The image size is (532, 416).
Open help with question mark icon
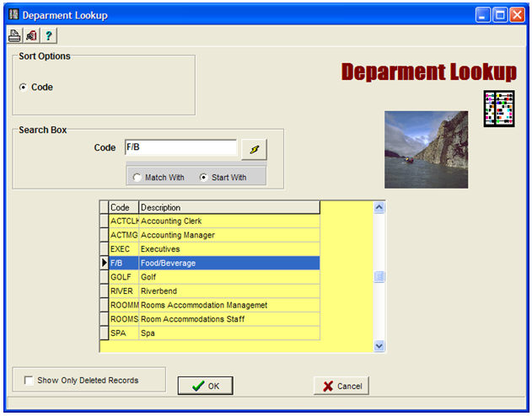point(48,35)
